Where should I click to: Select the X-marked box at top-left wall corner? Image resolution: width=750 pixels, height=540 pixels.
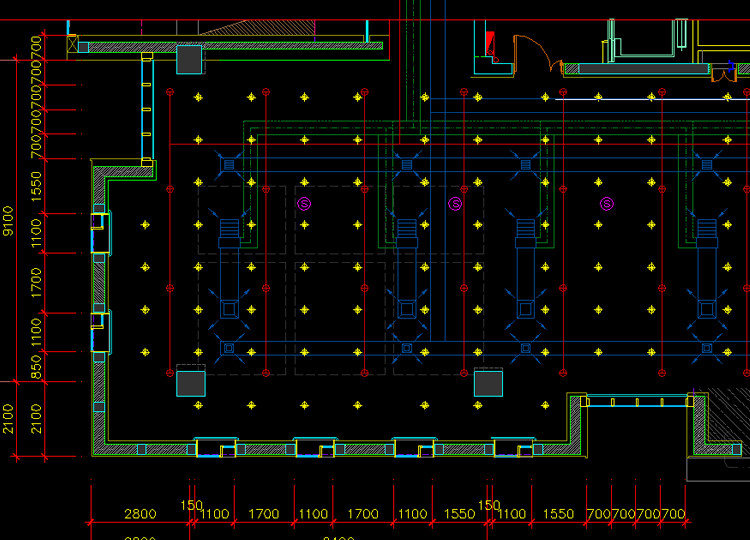72,44
